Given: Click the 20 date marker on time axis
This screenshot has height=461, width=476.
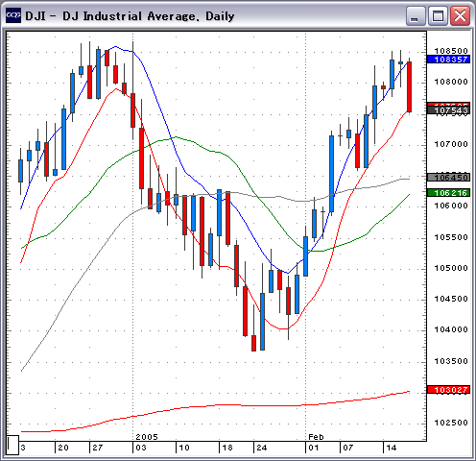Looking at the screenshot, I should (x=63, y=448).
